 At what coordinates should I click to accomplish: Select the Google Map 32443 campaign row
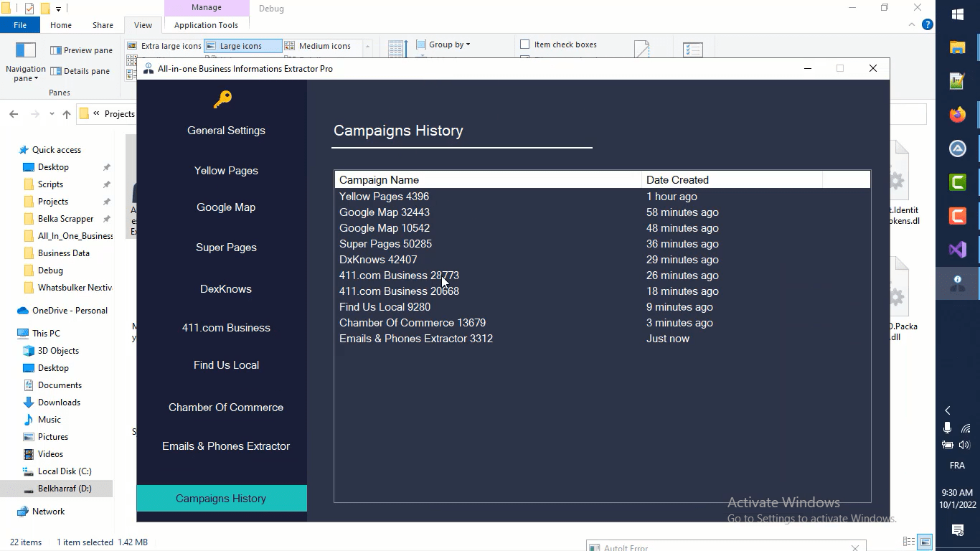pos(603,212)
